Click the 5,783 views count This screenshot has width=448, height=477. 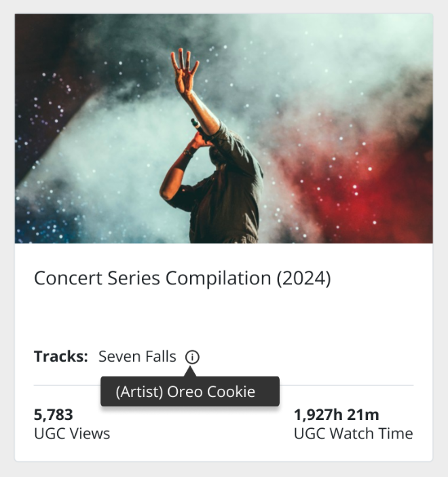[x=54, y=415]
